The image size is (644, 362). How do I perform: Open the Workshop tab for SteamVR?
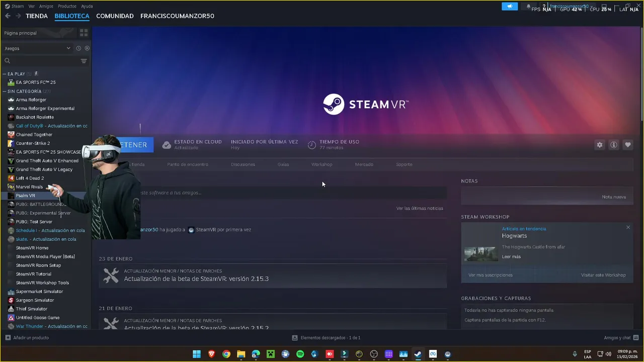coord(321,164)
